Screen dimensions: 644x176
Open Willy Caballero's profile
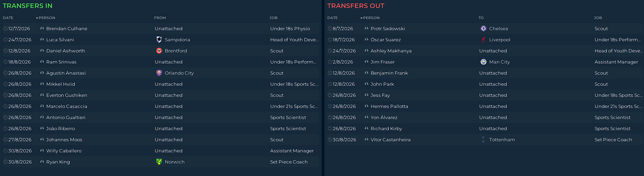(64, 151)
